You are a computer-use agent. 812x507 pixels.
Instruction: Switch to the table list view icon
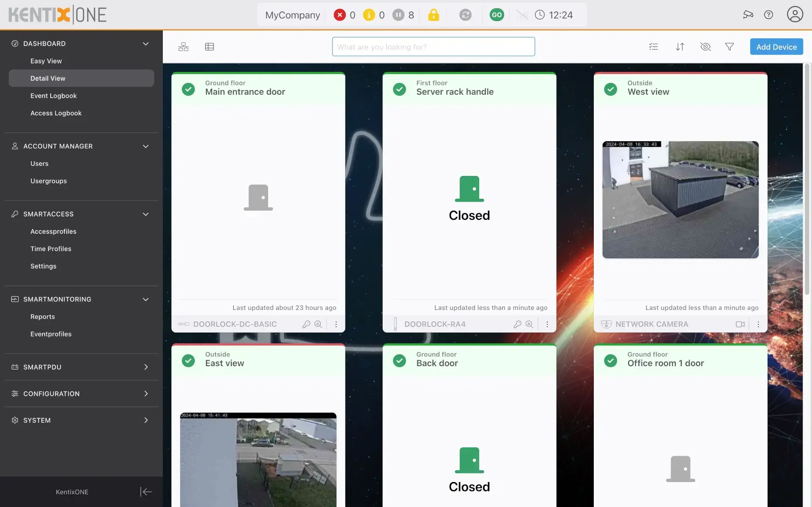[x=209, y=47]
